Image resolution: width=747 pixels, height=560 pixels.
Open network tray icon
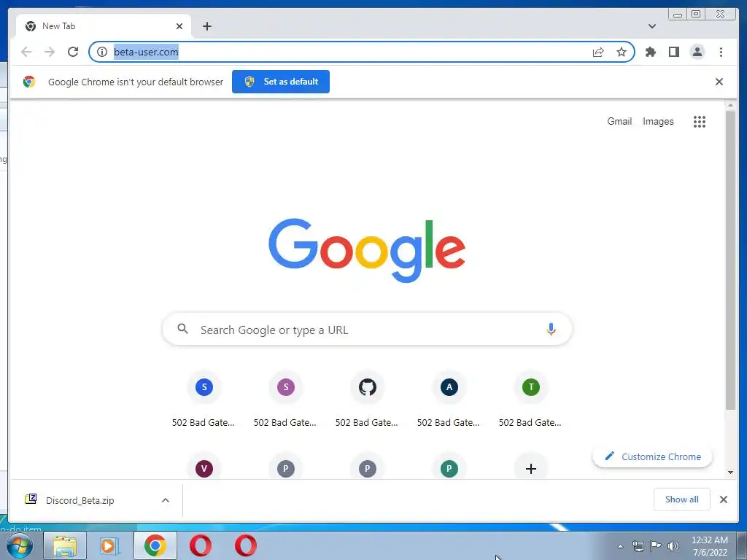pyautogui.click(x=638, y=545)
